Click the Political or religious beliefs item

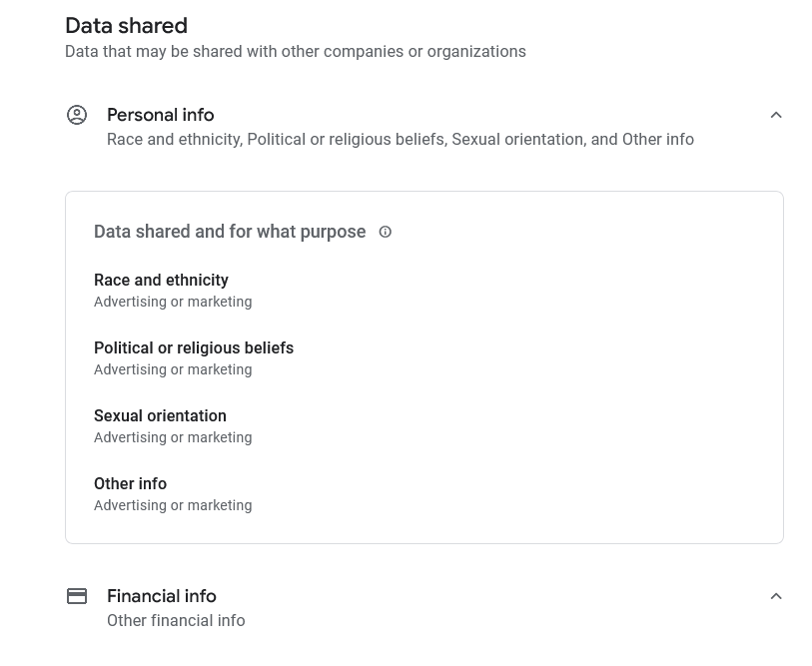(194, 347)
